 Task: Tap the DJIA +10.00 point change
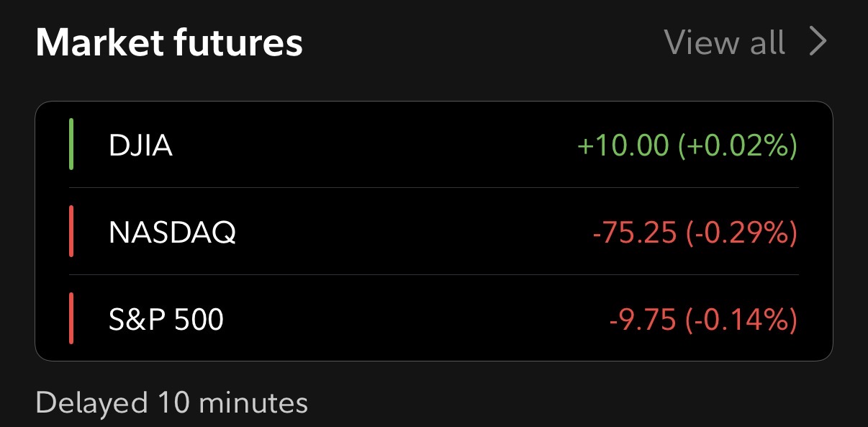pos(623,146)
